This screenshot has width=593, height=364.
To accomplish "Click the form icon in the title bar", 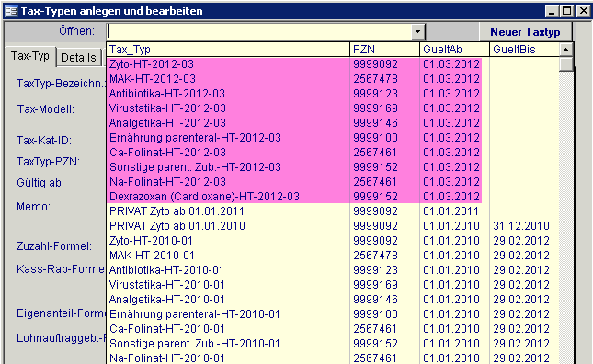I will 11,11.
